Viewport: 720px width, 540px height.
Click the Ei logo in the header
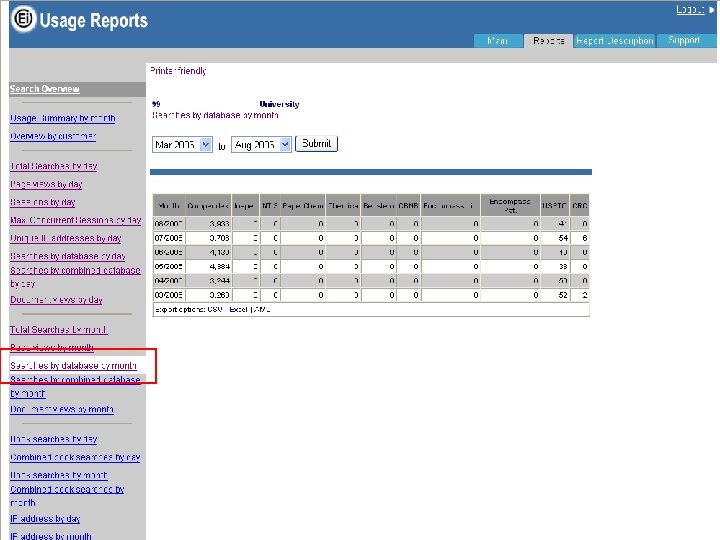[23, 19]
